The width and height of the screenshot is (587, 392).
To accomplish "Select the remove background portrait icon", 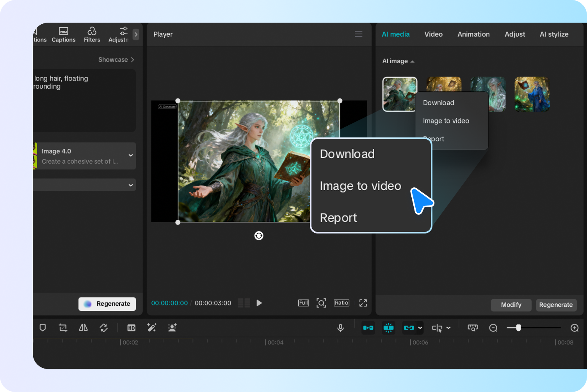I will pos(172,328).
